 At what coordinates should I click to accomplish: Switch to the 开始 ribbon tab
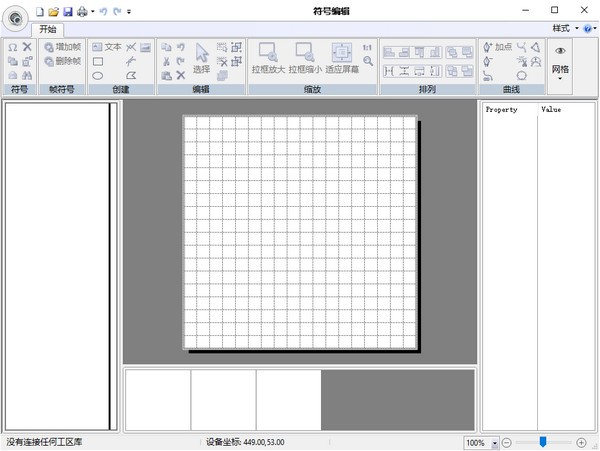point(48,29)
